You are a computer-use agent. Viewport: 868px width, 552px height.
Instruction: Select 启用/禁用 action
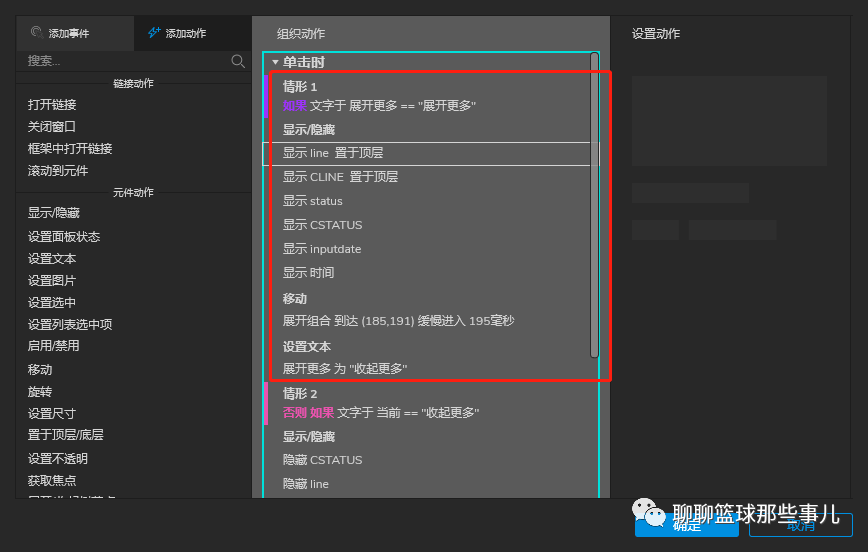click(54, 346)
